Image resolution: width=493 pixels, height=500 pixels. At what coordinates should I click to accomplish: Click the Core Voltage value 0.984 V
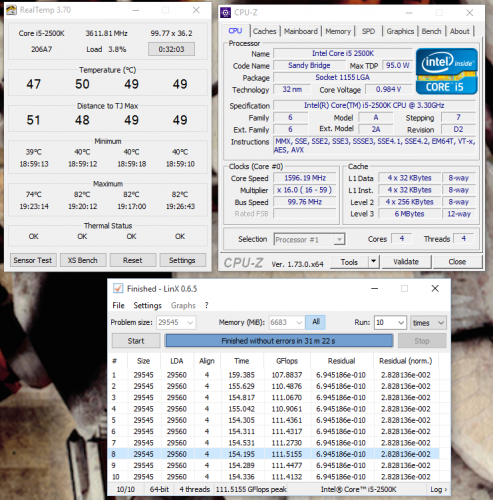(388, 89)
